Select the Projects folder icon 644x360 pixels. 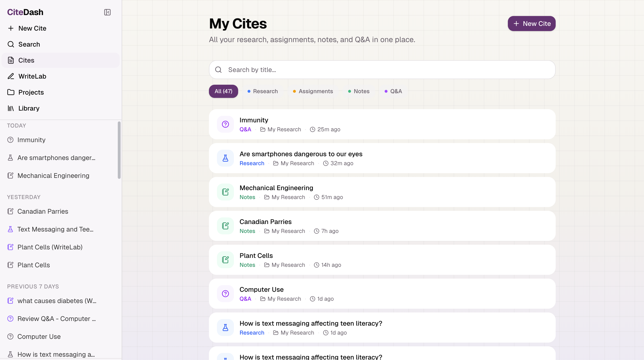pyautogui.click(x=11, y=92)
